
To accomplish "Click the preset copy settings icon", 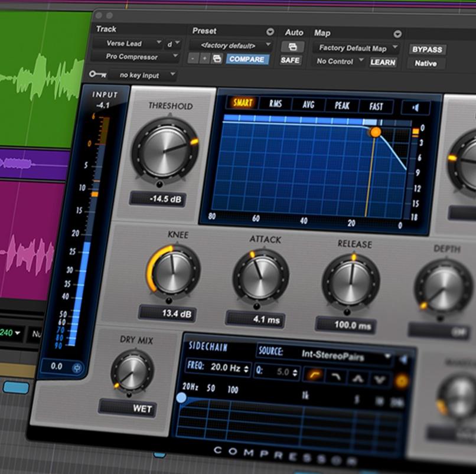I will (x=216, y=58).
